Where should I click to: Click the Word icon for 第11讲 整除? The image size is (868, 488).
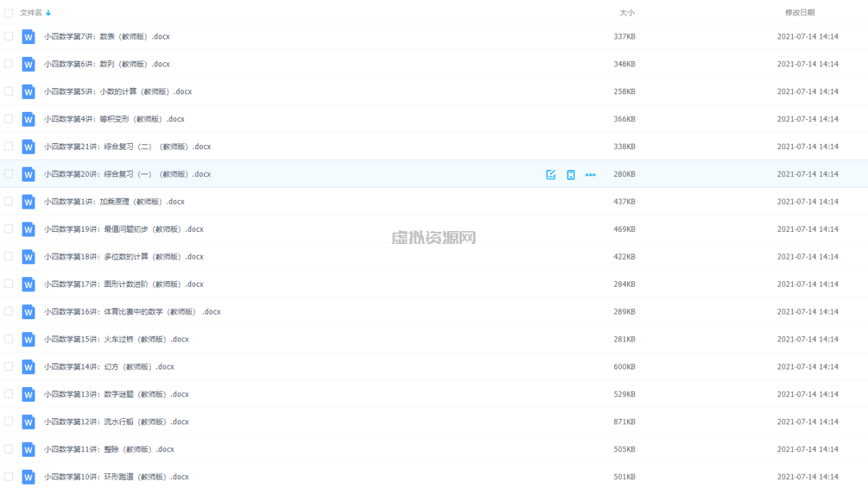point(28,449)
